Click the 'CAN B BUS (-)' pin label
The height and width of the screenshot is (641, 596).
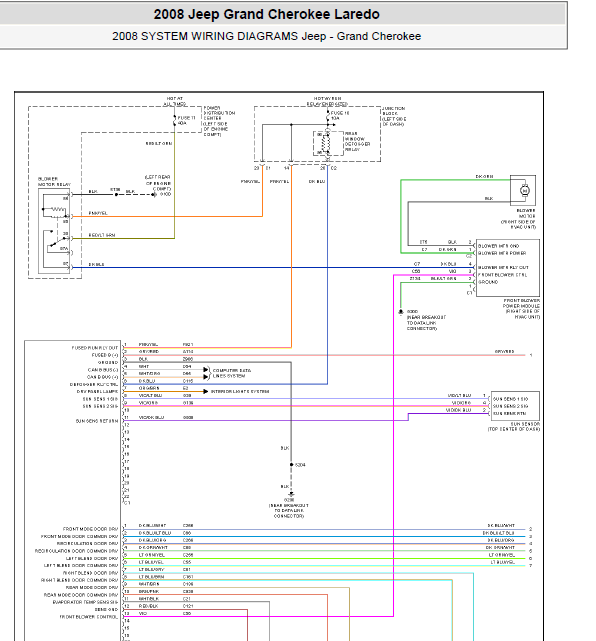103,370
